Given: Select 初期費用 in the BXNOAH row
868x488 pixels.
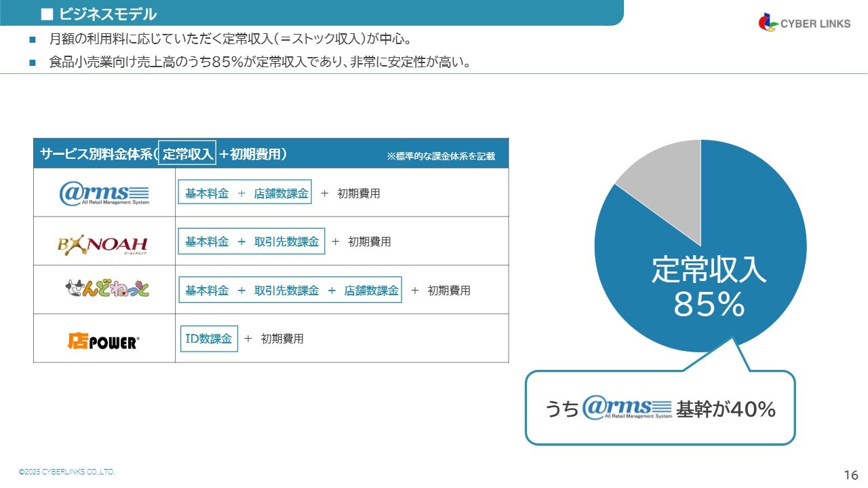Looking at the screenshot, I should click(x=370, y=242).
